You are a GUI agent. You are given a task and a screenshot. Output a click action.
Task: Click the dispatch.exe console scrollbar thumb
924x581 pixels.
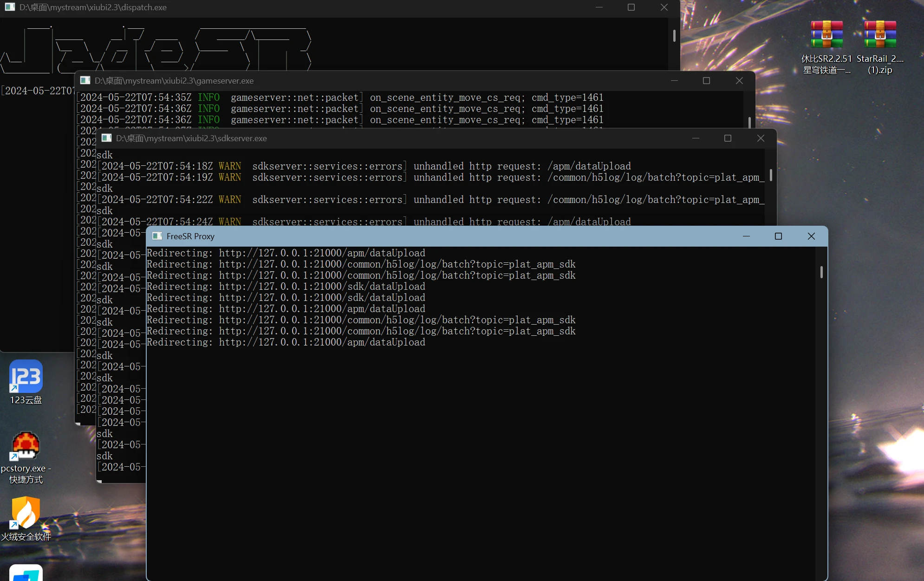674,35
